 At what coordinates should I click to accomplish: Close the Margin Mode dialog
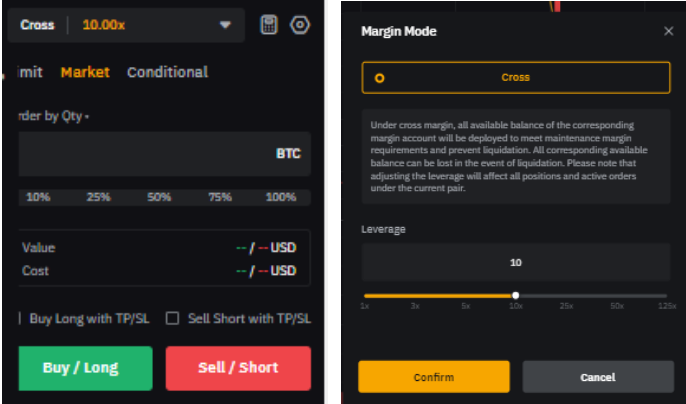[x=668, y=31]
